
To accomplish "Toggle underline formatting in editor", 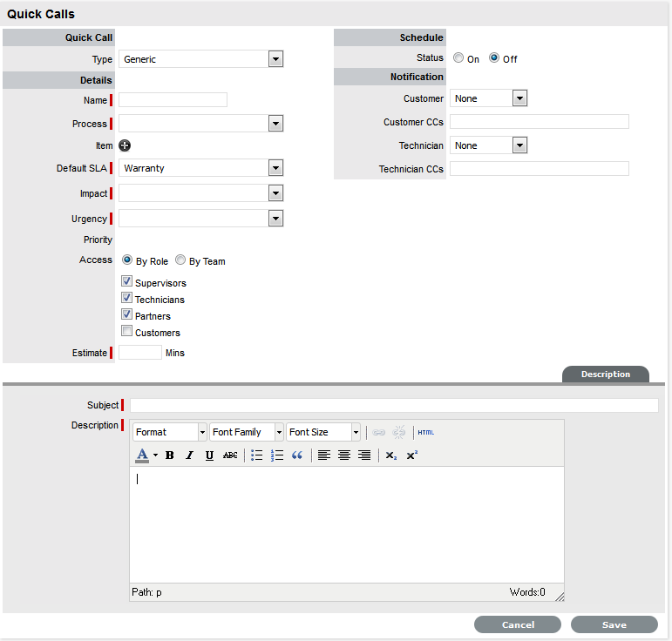I will tap(209, 455).
